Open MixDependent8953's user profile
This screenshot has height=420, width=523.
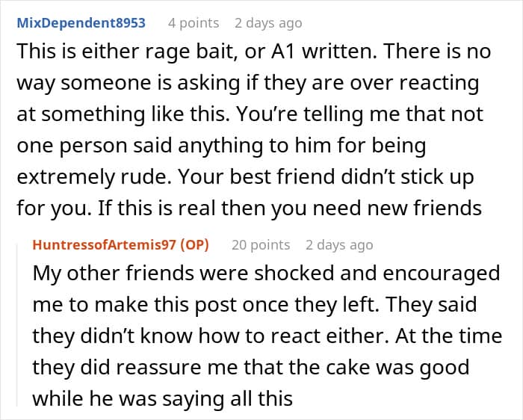pos(81,22)
